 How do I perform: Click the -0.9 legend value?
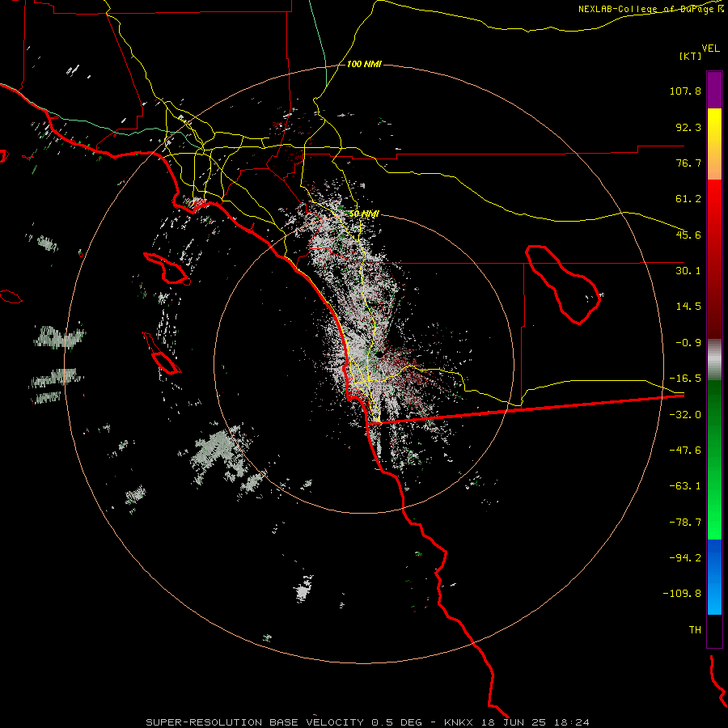pos(688,343)
